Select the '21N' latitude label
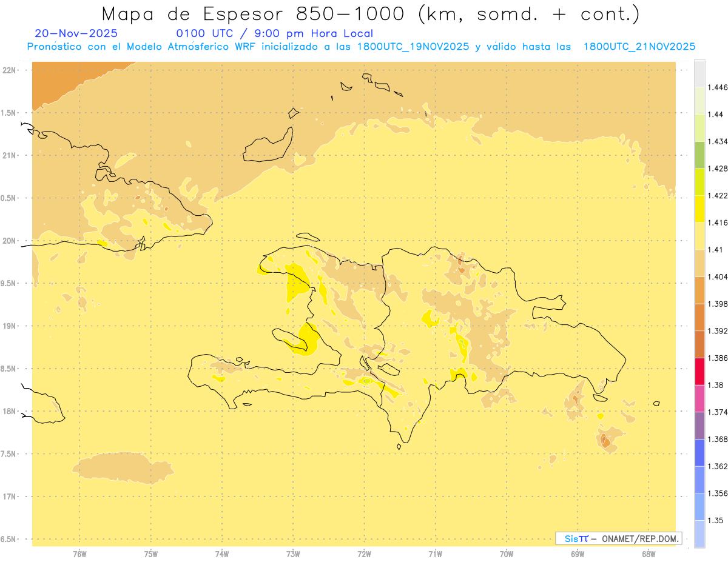Viewport: 728px width, 562px height. [10, 155]
